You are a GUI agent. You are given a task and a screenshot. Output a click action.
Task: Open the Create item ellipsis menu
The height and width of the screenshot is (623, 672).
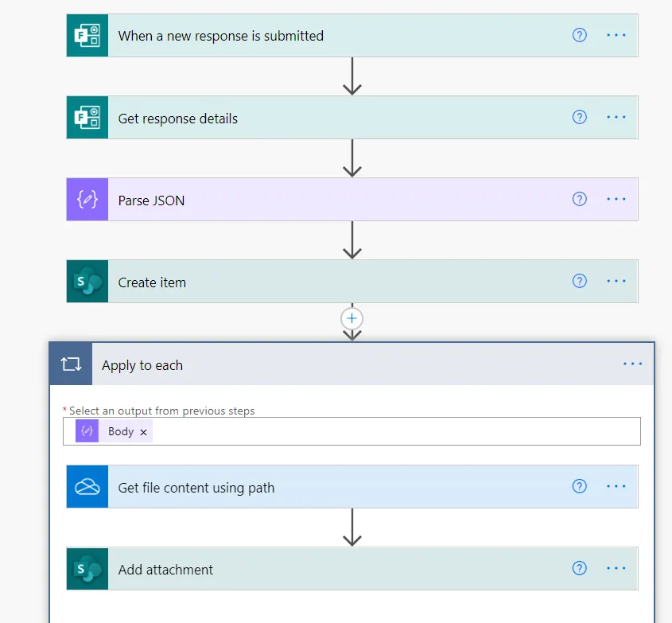click(616, 281)
